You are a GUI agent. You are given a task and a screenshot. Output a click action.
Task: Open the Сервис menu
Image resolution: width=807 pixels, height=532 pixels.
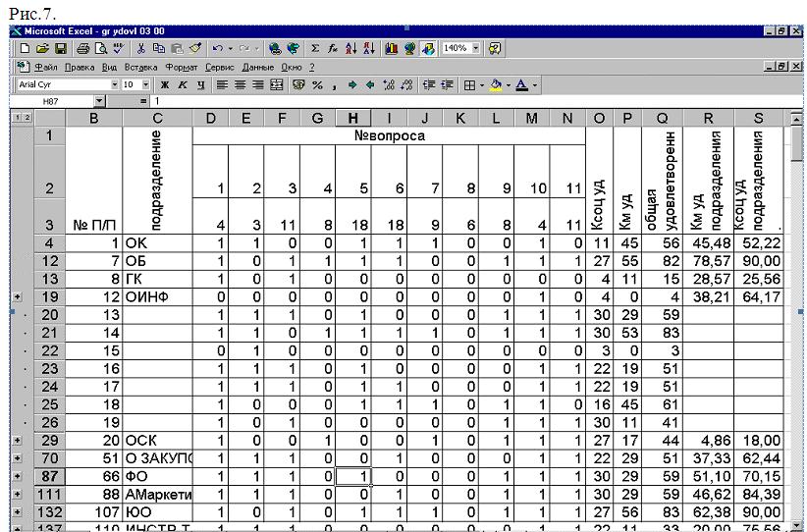click(x=219, y=68)
